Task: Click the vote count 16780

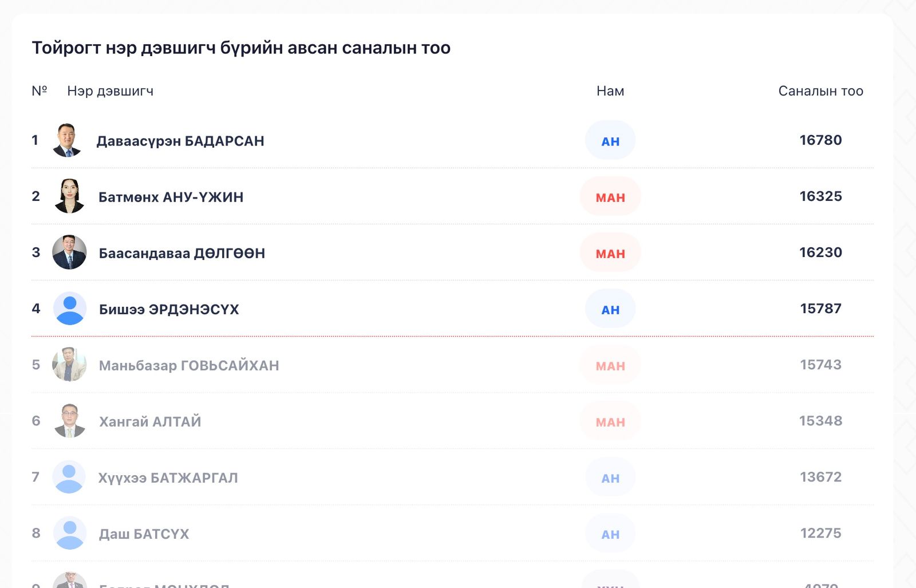Action: (821, 140)
